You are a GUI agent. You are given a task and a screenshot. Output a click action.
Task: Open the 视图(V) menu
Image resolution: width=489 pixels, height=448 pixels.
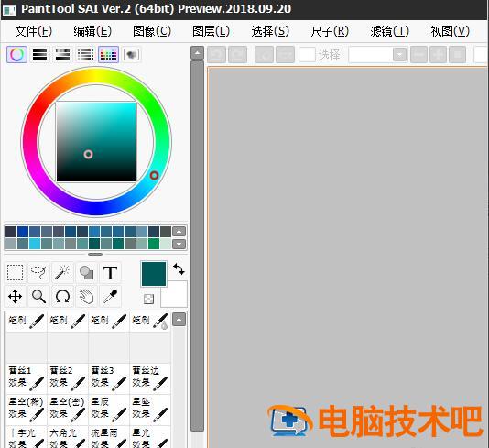[x=450, y=31]
